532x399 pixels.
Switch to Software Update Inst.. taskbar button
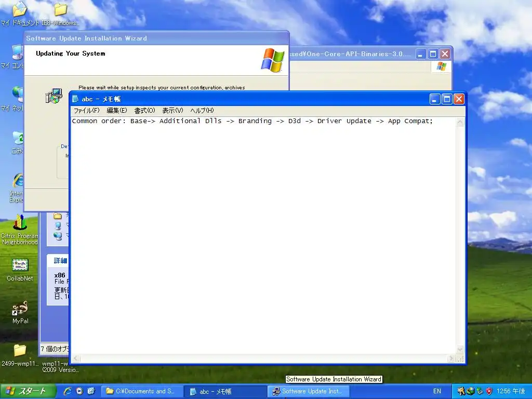pos(309,391)
